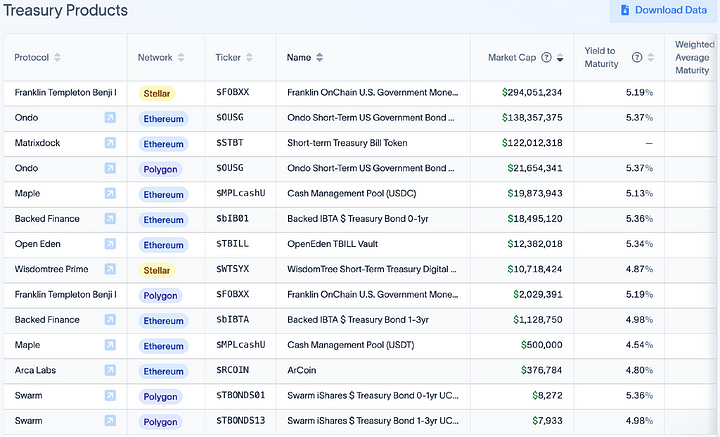Click Yield to Maturity help icon
The height and width of the screenshot is (437, 720).
[x=636, y=57]
